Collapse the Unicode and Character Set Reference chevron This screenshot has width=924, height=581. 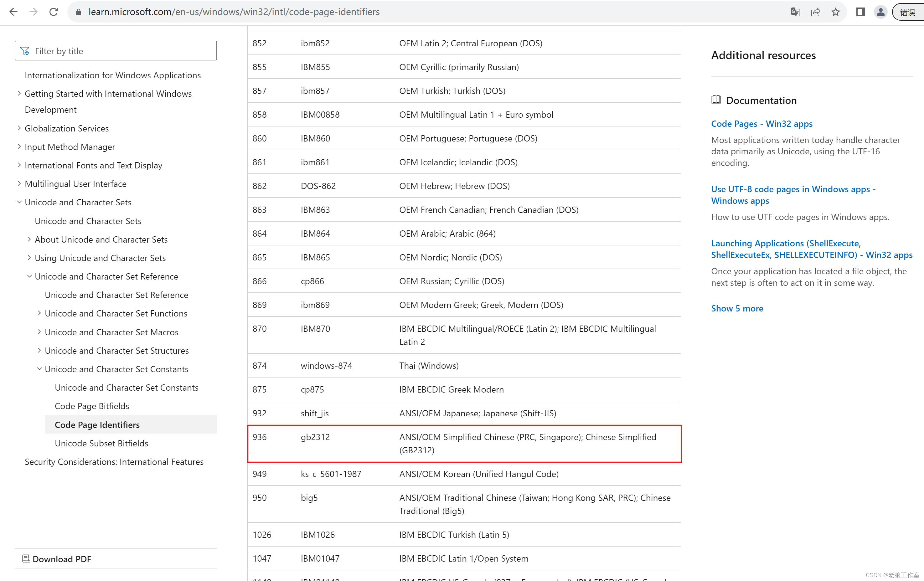[29, 276]
